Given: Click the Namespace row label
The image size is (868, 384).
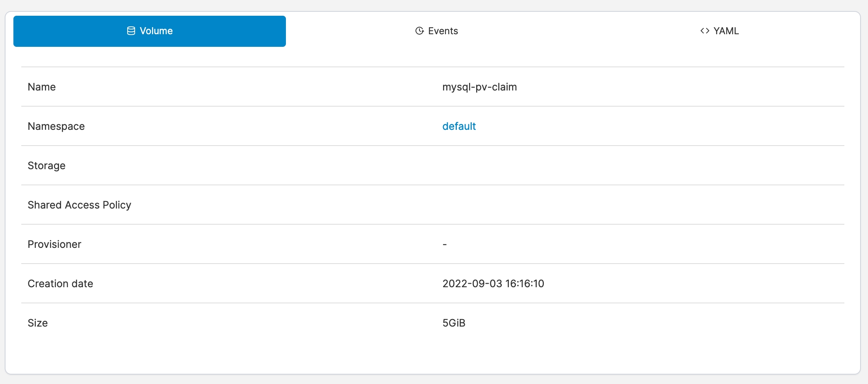Looking at the screenshot, I should click(56, 126).
